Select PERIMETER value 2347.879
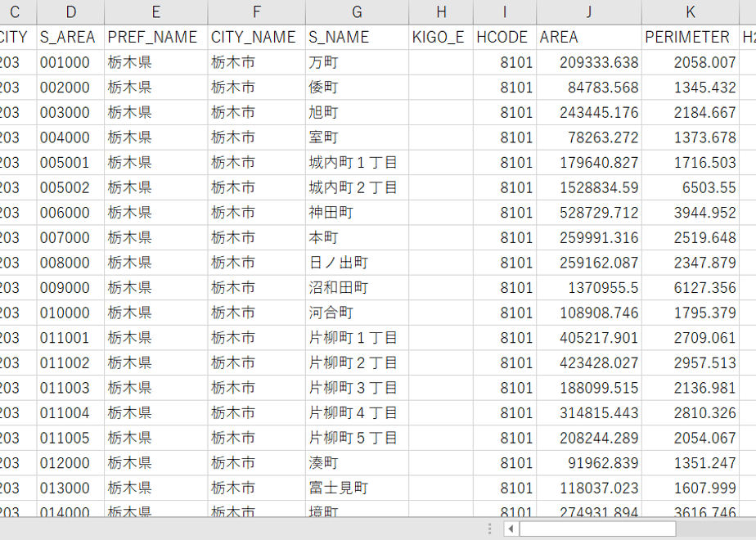The width and height of the screenshot is (756, 540). coord(691,263)
